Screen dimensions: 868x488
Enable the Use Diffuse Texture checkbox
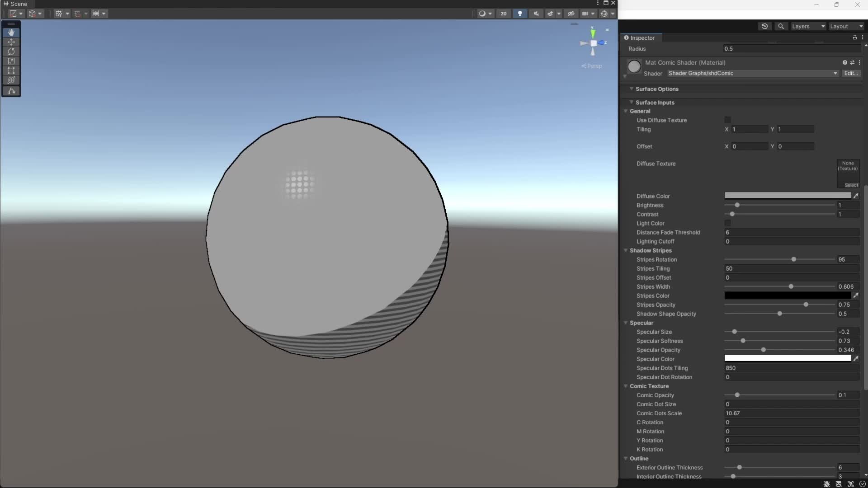728,120
